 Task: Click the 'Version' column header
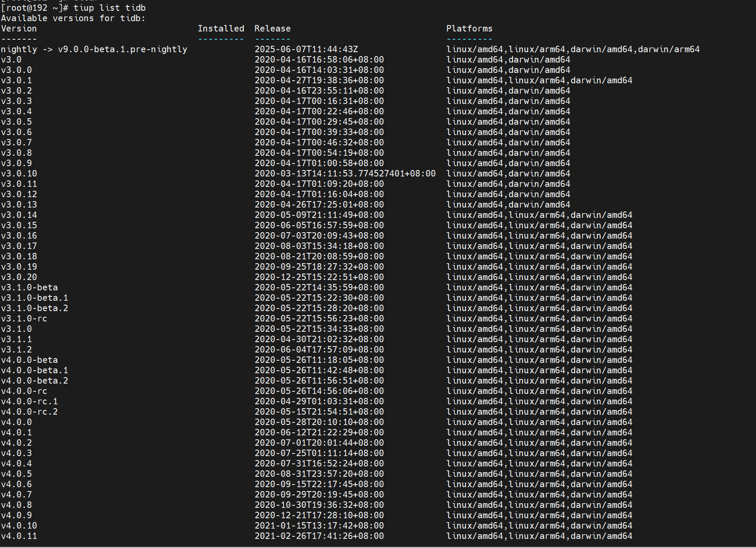tap(19, 28)
